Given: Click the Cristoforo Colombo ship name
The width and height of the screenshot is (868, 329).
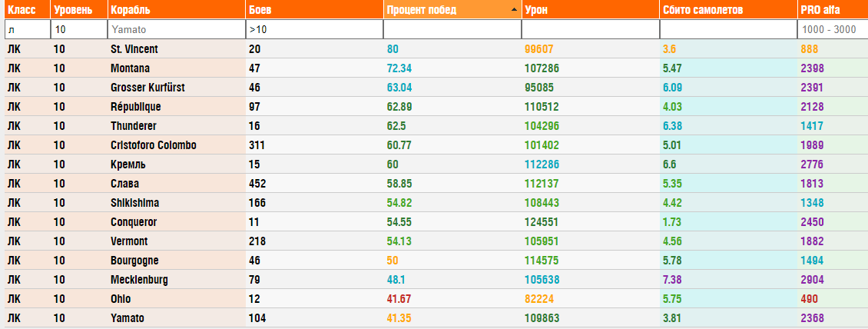Looking at the screenshot, I should pos(154,145).
